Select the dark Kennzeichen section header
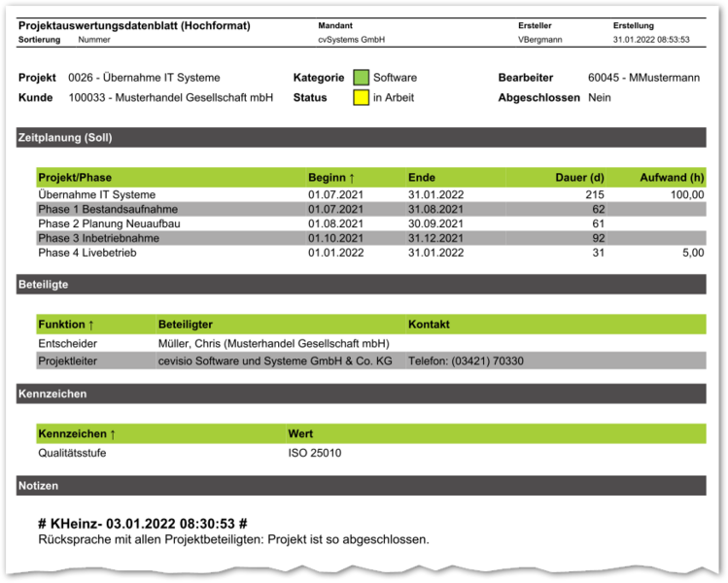Viewport: 728px width, 583px height. [x=362, y=394]
